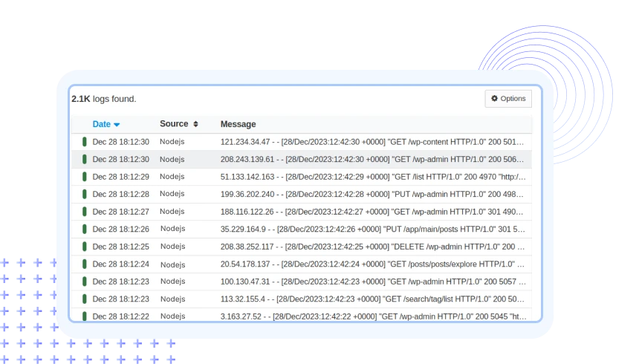Select log message GET /posts/posts/explore
Viewport: 639px width, 364px height.
[x=373, y=264]
